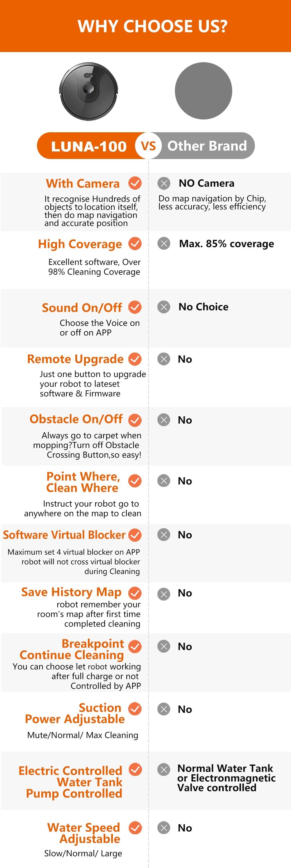Click the grey circle placeholder image

(203, 91)
